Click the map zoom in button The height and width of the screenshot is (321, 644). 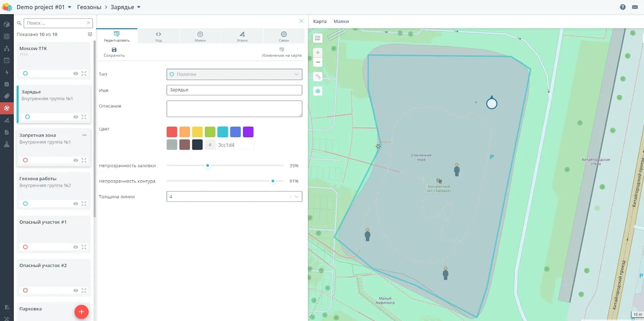pos(318,53)
